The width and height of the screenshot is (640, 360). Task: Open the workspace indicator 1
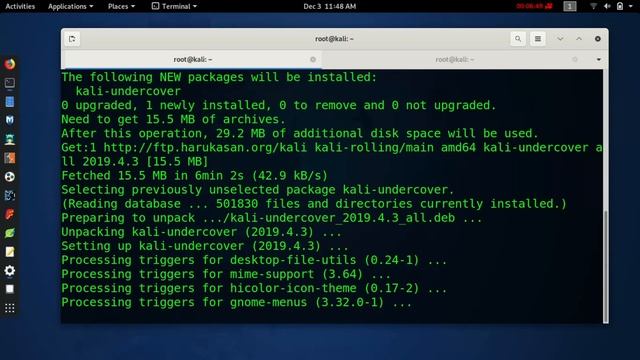click(x=570, y=6)
